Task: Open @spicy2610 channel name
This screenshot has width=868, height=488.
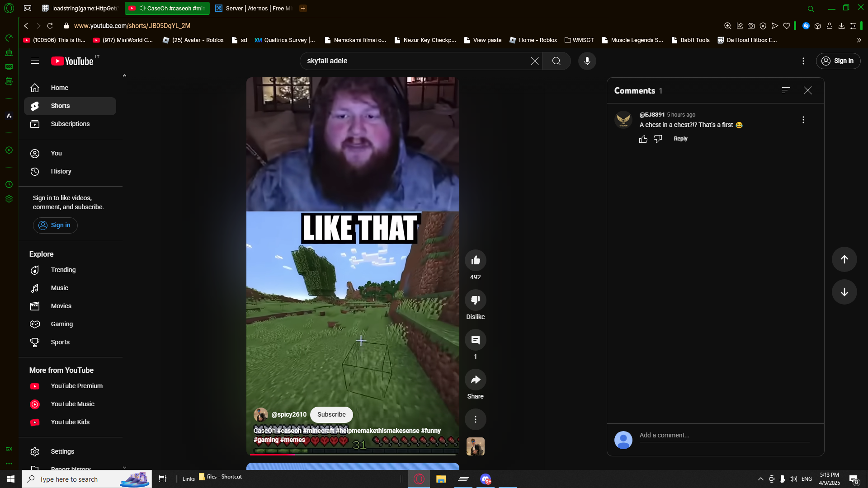Action: coord(289,414)
